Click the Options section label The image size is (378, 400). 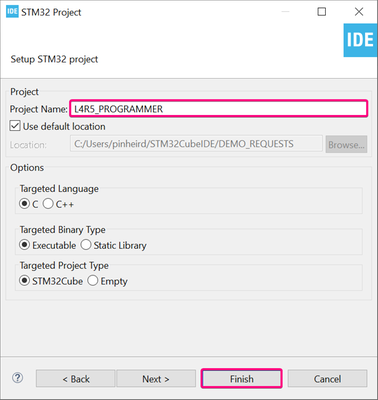click(27, 167)
